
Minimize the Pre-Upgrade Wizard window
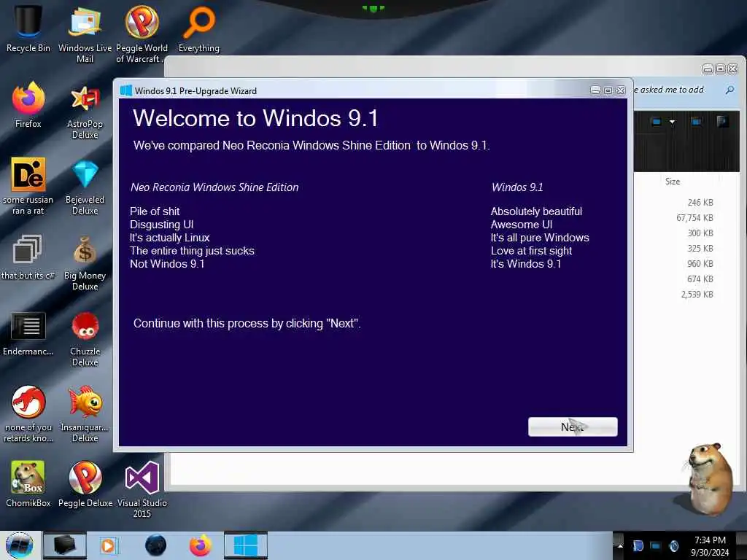tap(595, 90)
